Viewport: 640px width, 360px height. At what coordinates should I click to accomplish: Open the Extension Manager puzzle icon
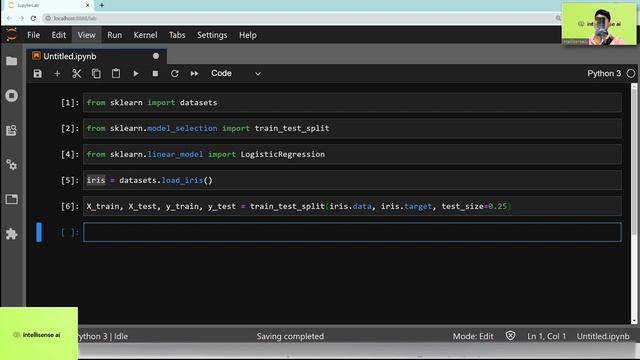pyautogui.click(x=12, y=234)
